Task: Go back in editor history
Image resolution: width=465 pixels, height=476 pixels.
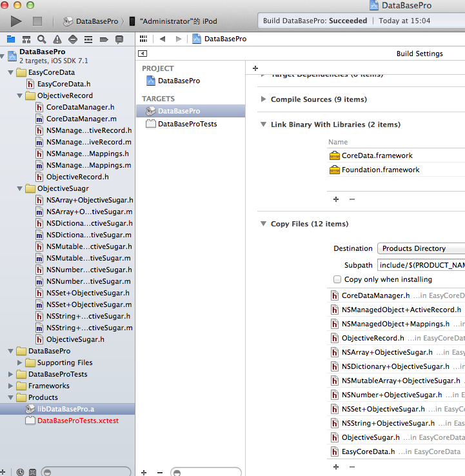Action: [x=163, y=39]
